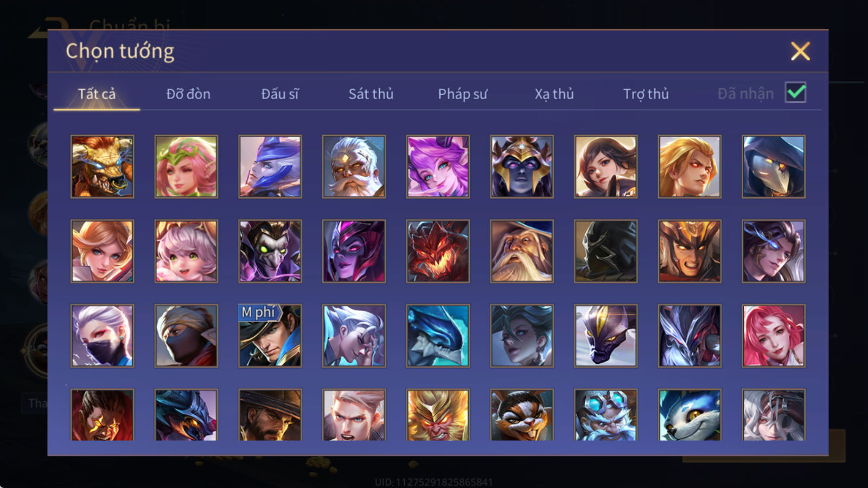Pick the blue raccoon hero portrait
Viewport: 868px width, 488px height.
click(690, 414)
